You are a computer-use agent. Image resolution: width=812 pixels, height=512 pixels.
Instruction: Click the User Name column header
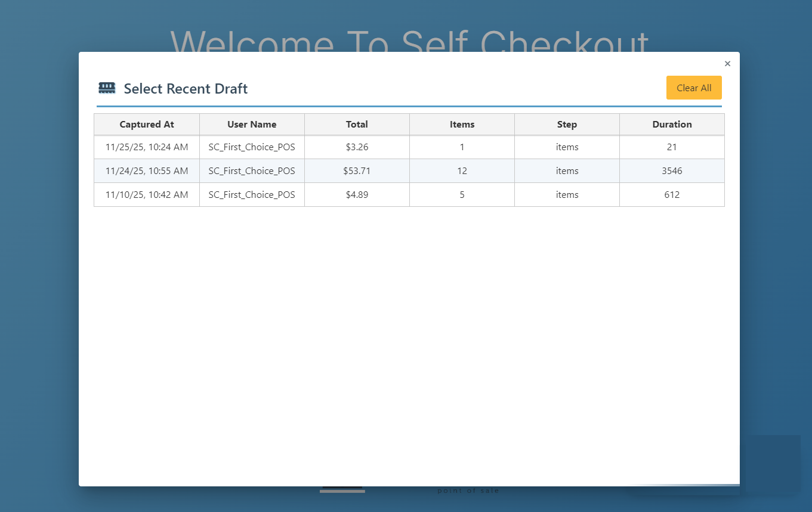tap(252, 125)
